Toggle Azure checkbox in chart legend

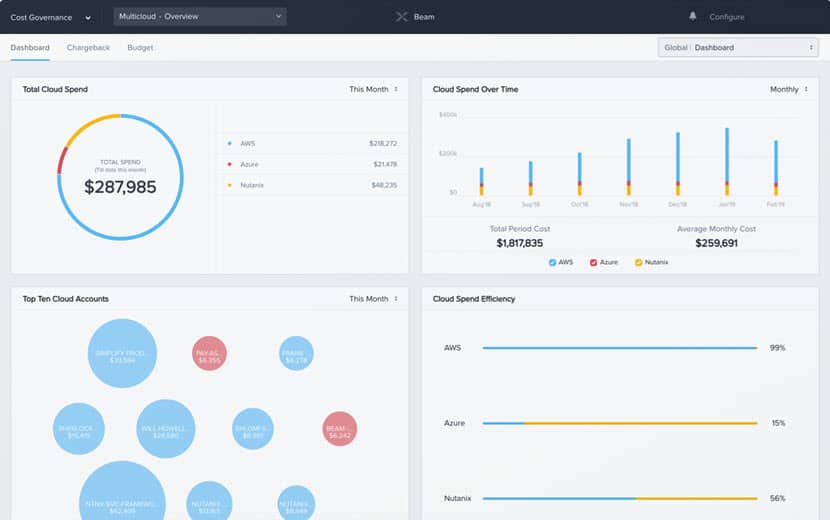coord(593,262)
